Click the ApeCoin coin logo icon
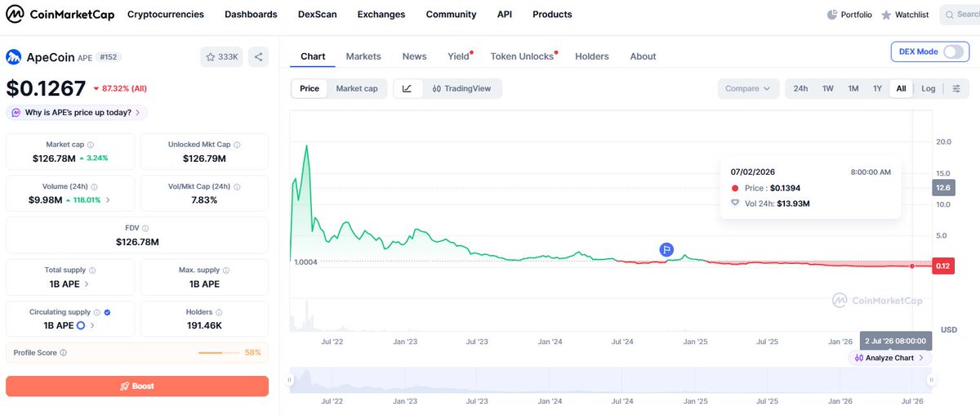This screenshot has width=980, height=416. coord(13,57)
